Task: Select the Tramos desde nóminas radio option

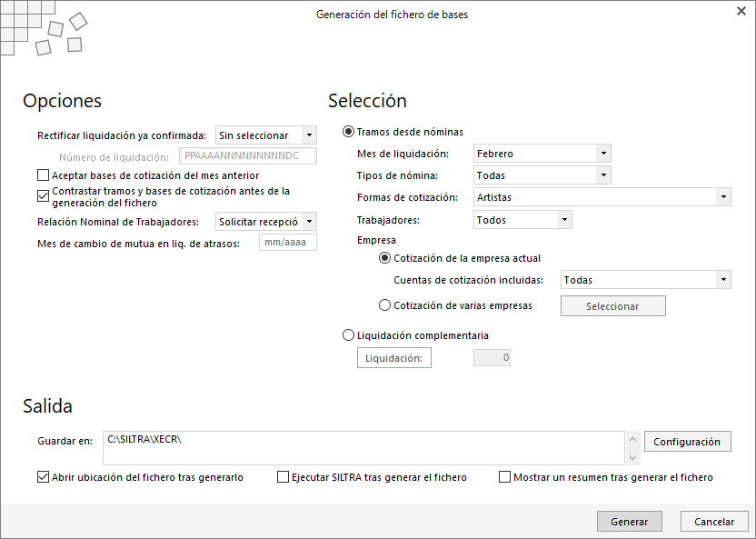Action: tap(348, 132)
